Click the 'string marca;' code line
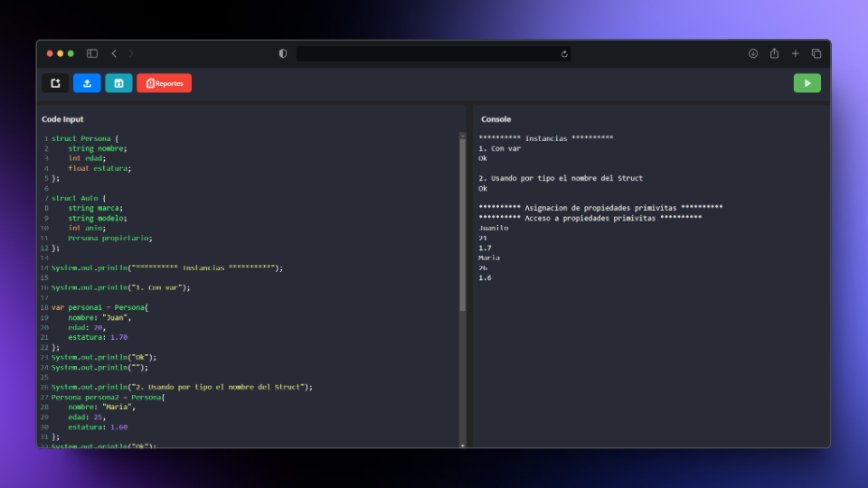Screen dimensions: 868x488 pos(95,208)
